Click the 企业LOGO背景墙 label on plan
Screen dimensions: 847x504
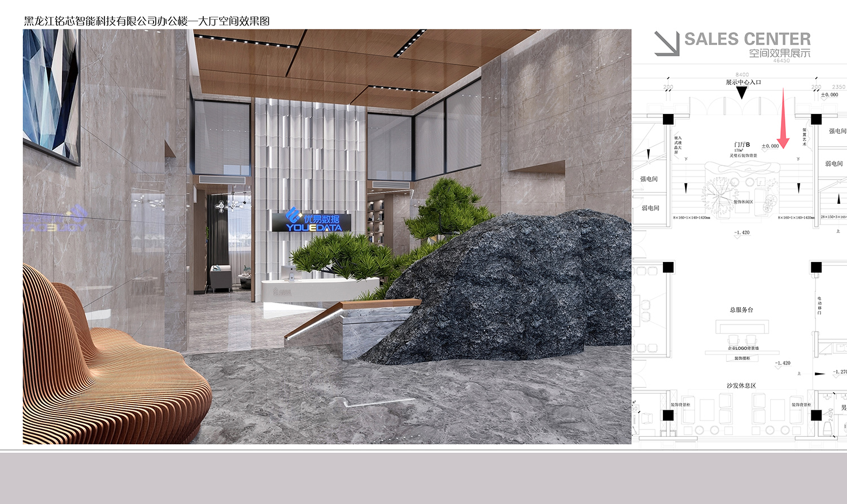point(743,348)
